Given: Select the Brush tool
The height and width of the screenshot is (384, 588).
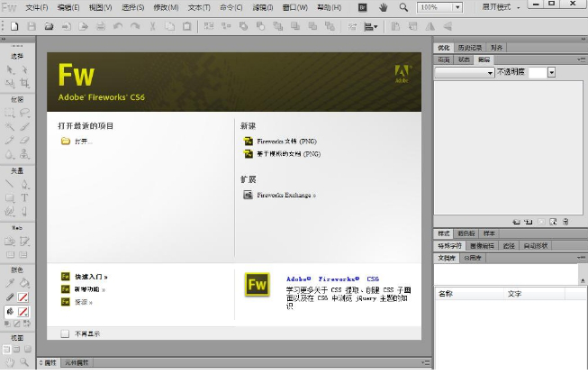Looking at the screenshot, I should point(24,126).
